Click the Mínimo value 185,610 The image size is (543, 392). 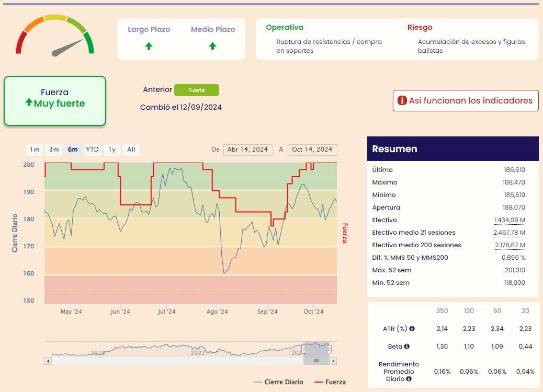pos(514,195)
